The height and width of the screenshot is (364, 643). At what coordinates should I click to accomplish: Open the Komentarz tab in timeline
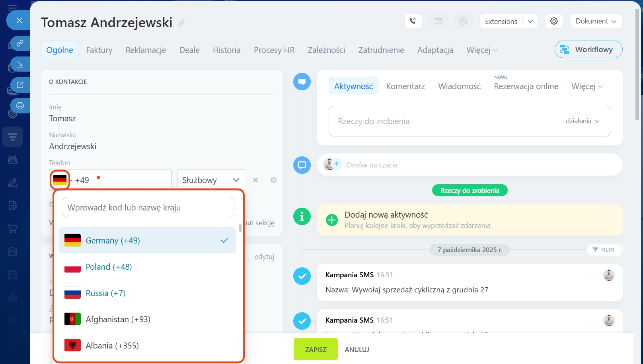click(405, 86)
